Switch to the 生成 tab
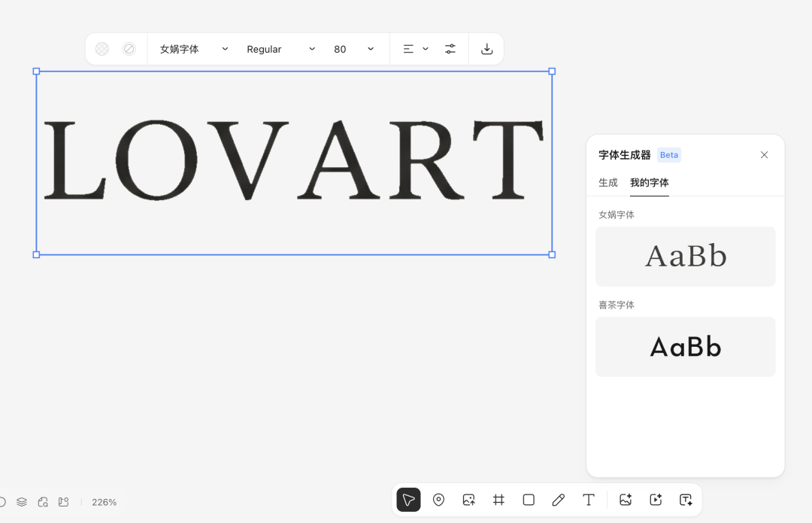812x523 pixels. [608, 182]
